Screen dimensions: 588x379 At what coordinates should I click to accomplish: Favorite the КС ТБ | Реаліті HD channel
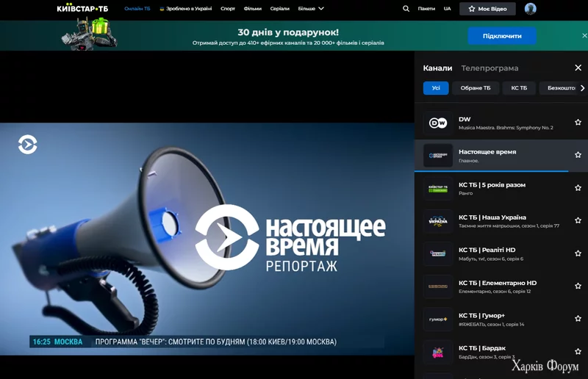tap(578, 253)
